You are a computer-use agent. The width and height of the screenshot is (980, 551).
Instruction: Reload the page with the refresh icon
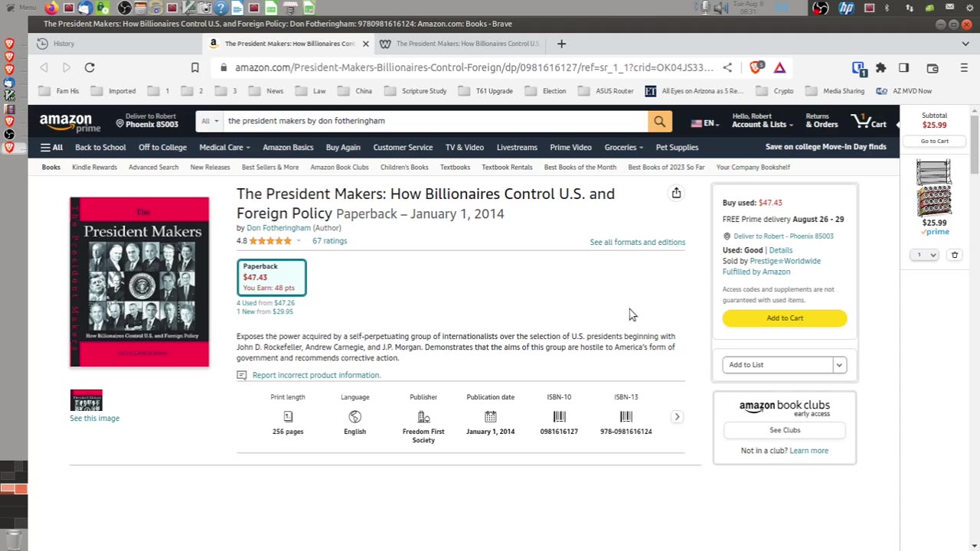pos(90,67)
